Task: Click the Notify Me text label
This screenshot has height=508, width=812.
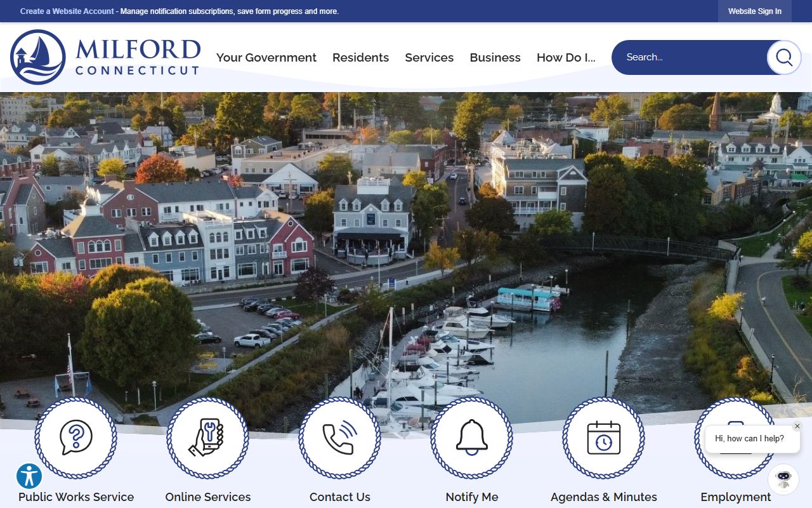Action: point(472,497)
